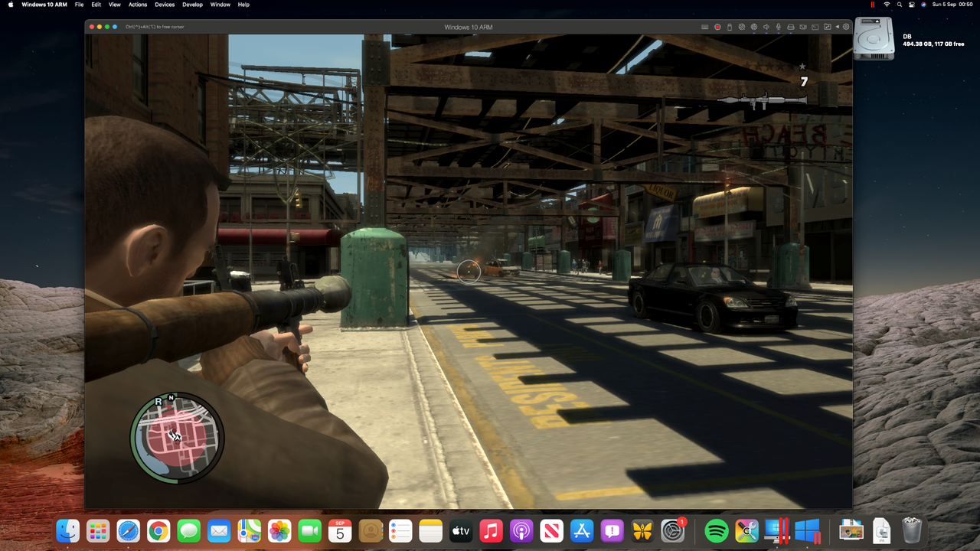Open News from the Dock
The height and width of the screenshot is (551, 980).
click(x=551, y=530)
